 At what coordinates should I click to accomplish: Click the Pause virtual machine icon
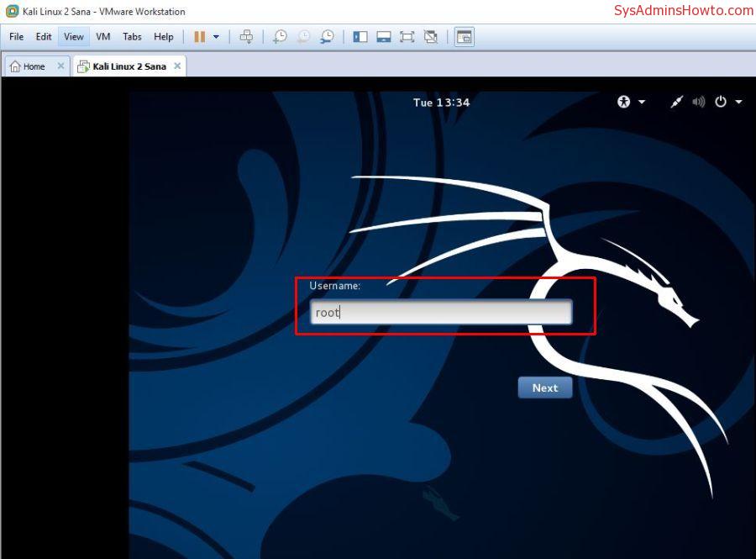[199, 37]
